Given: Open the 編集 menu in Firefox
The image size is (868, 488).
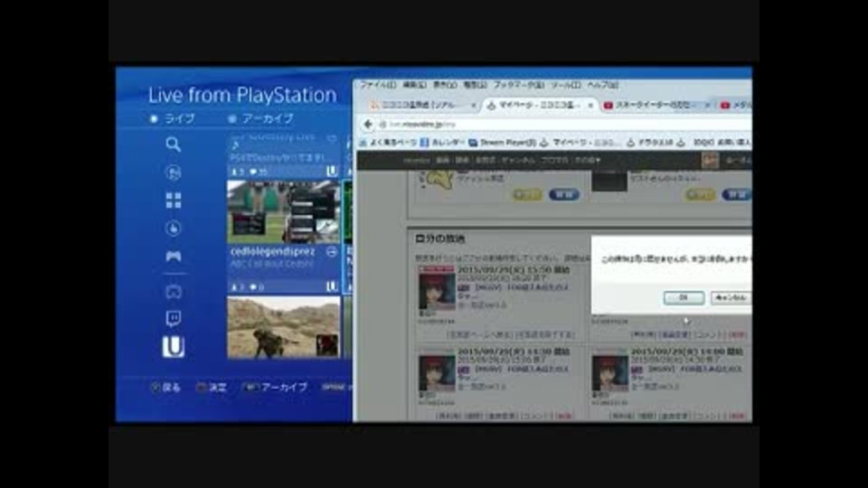Looking at the screenshot, I should (x=415, y=85).
